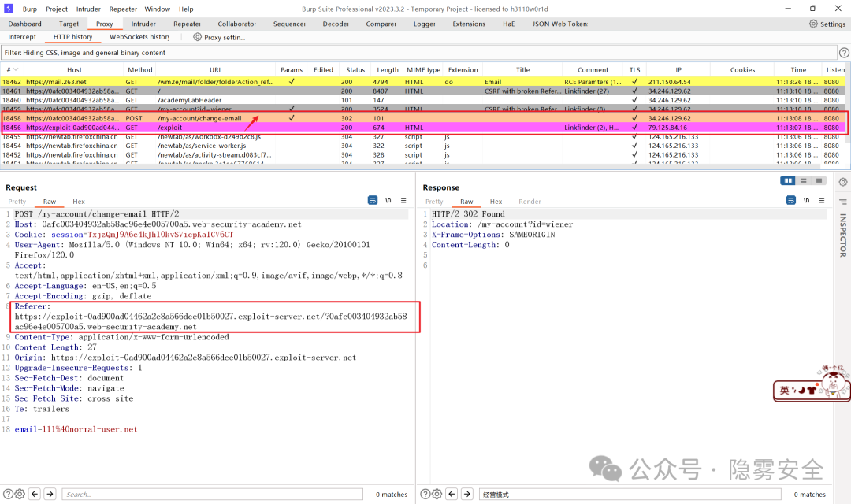Open Response panel hamburger options menu
The width and height of the screenshot is (851, 504).
click(822, 200)
